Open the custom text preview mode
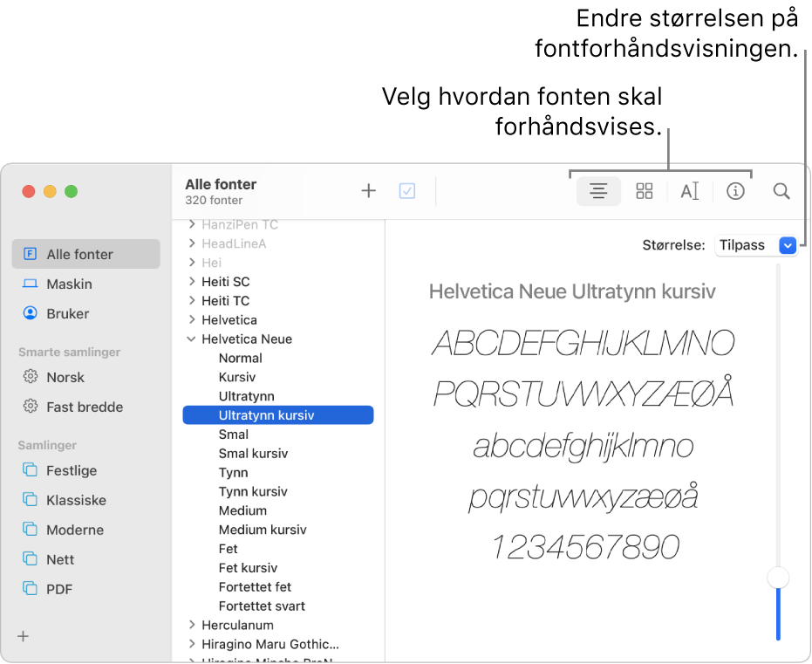Image resolution: width=812 pixels, height=664 pixels. [x=690, y=190]
